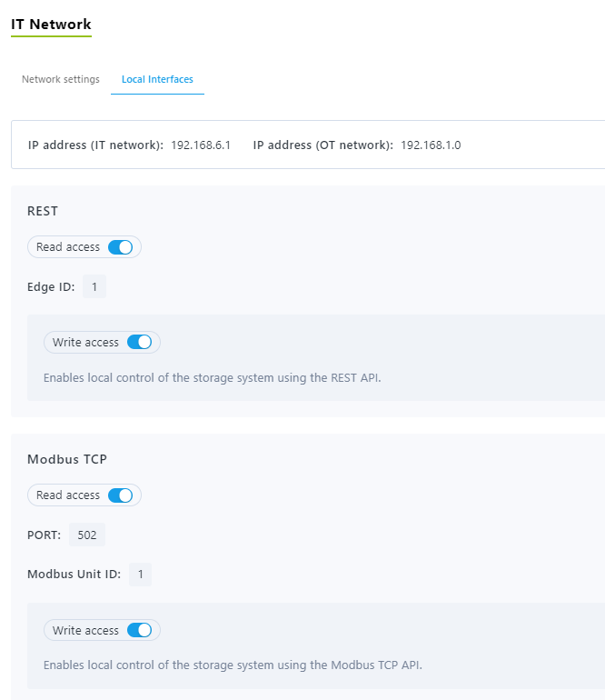Click the IT Network heading
Viewport: 605px width, 700px height.
(x=51, y=25)
